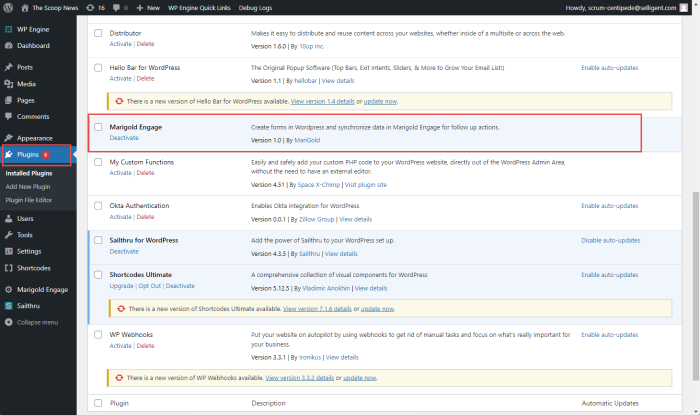Click the Dashboard icon in sidebar
The width and height of the screenshot is (700, 416).
click(9, 46)
